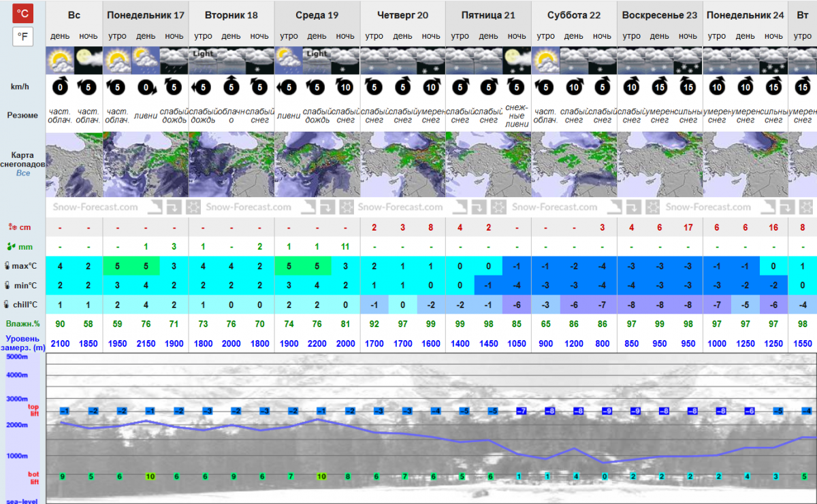Open the Вторник 18 snowfall map thumbnail
This screenshot has height=504, width=817.
point(231,165)
